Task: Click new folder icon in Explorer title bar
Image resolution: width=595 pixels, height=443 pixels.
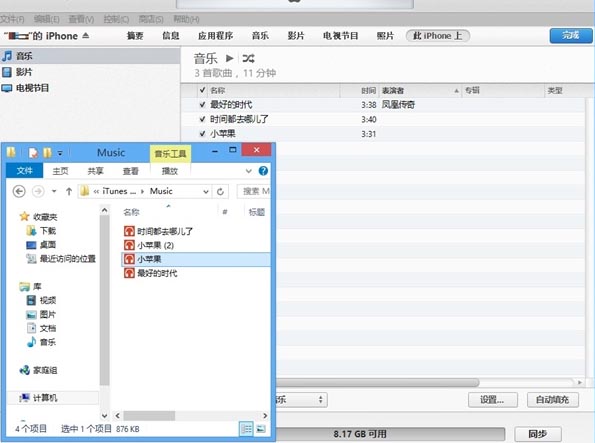Action: [47, 153]
